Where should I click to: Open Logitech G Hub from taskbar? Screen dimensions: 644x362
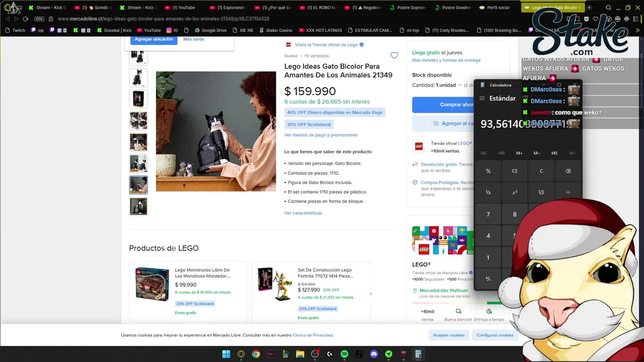(x=330, y=354)
